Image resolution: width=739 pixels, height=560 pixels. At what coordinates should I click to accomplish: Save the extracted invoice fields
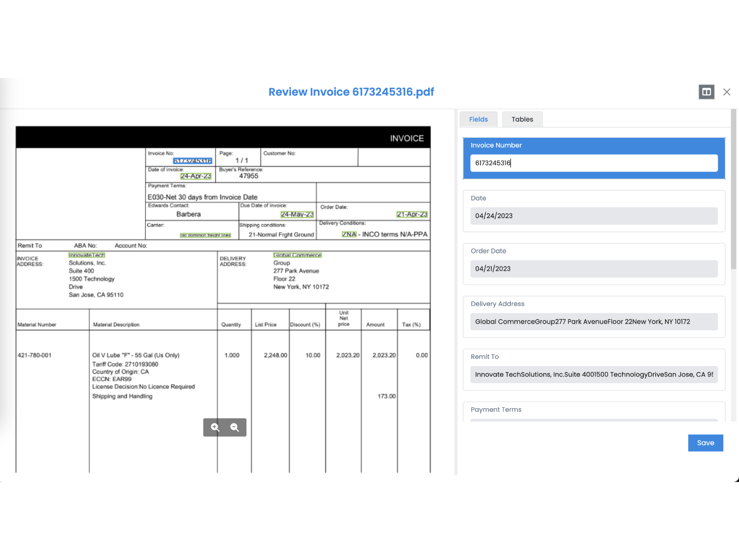coord(705,443)
